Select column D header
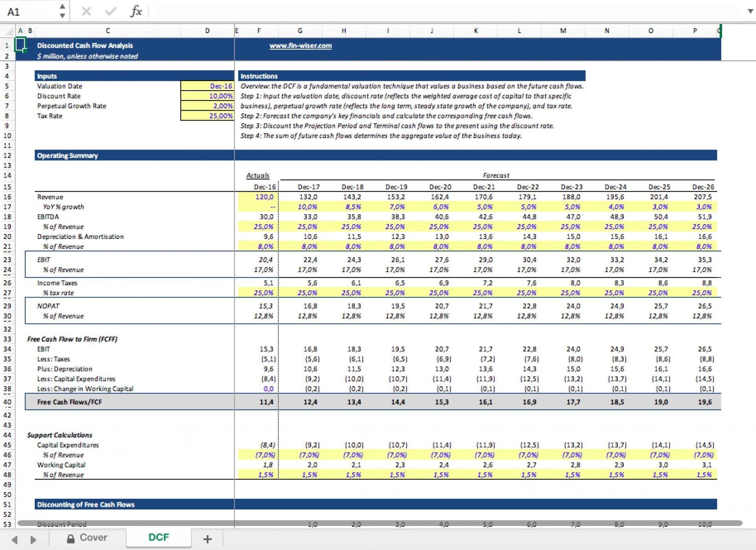 click(x=207, y=31)
